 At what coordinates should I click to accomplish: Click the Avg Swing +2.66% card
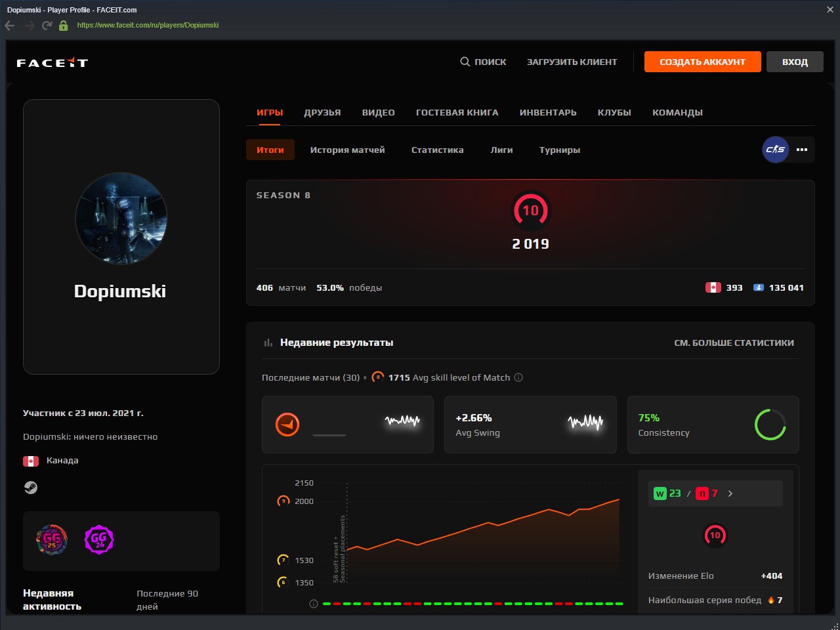tap(530, 425)
